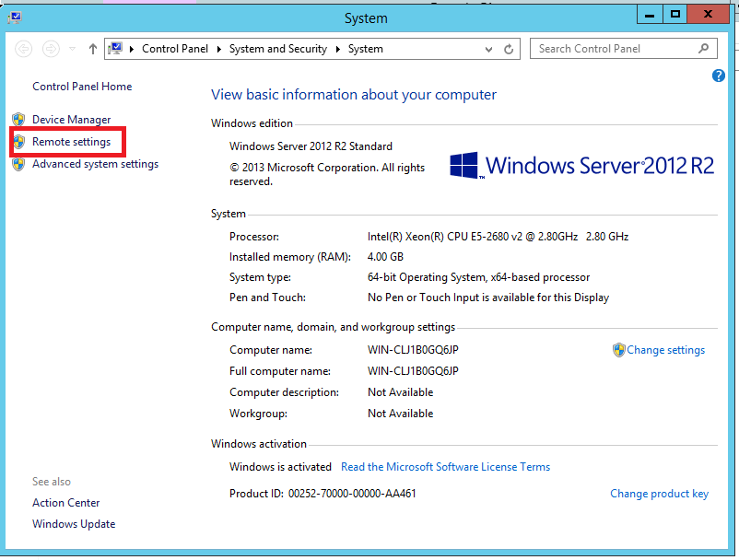Minimize the System window
The height and width of the screenshot is (560, 739).
650,15
